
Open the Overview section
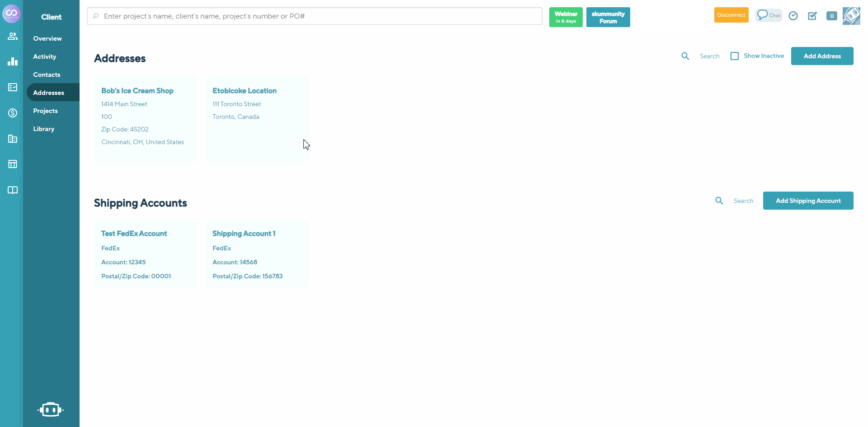point(47,38)
